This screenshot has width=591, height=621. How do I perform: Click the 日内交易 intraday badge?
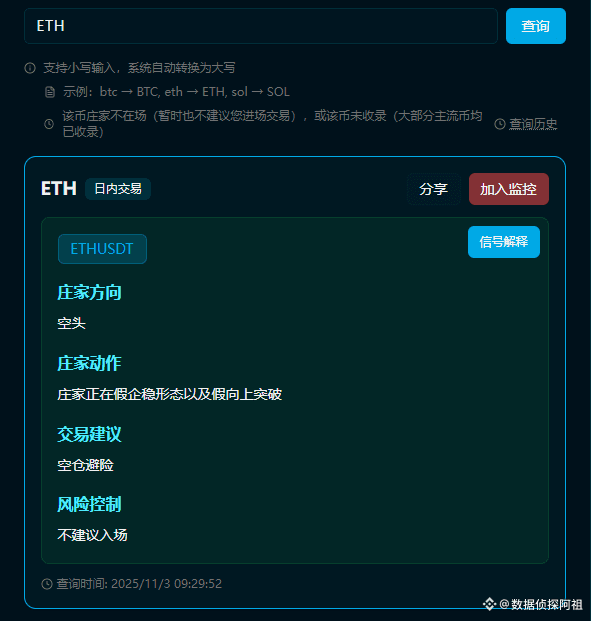click(118, 189)
